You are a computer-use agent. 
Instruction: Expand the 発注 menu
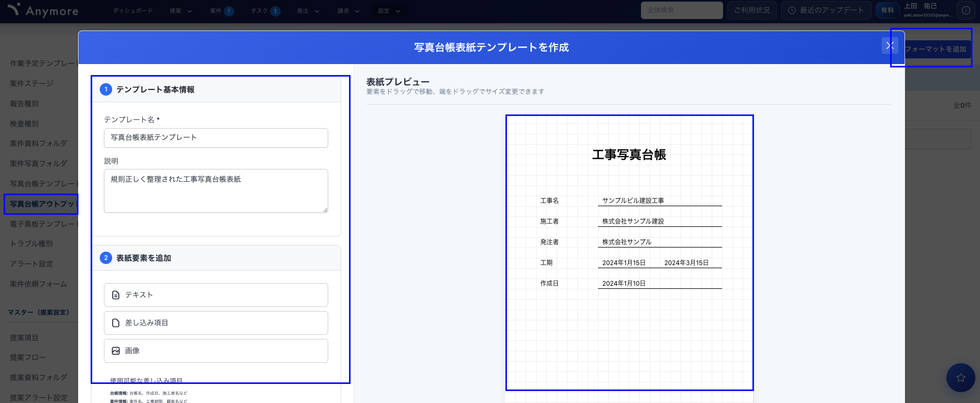pyautogui.click(x=308, y=11)
